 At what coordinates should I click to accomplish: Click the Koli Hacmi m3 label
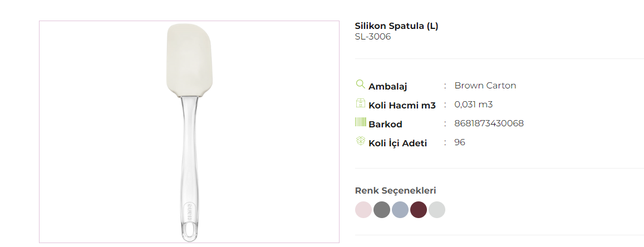(x=402, y=105)
